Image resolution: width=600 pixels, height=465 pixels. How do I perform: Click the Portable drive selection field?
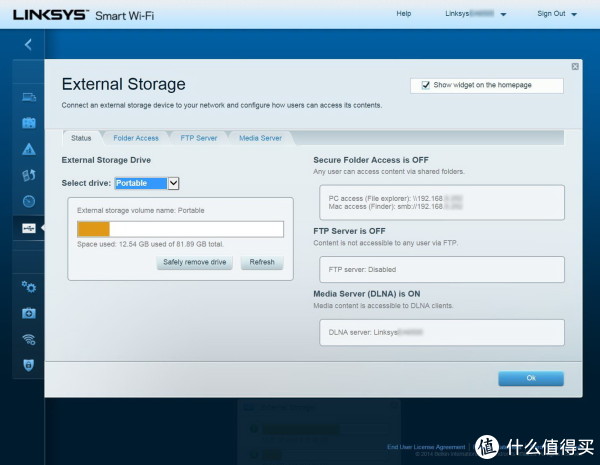pos(141,183)
